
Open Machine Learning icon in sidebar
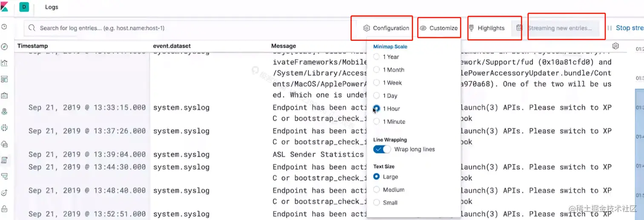click(4, 128)
